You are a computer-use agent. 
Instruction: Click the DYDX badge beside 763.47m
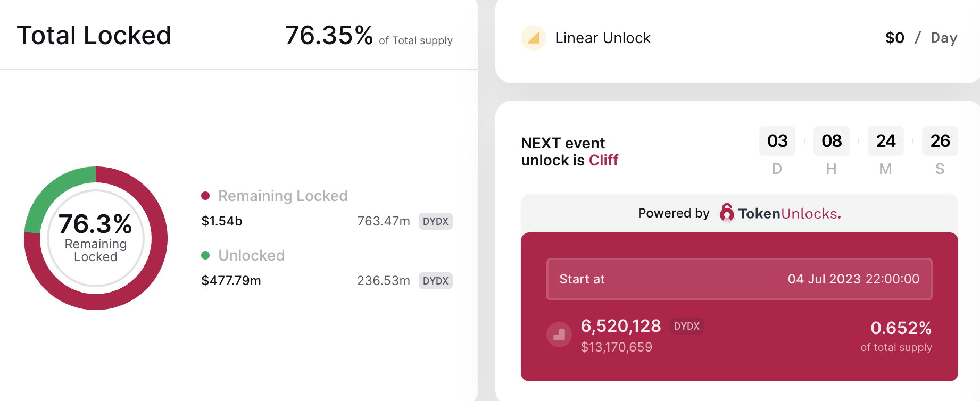(x=435, y=221)
